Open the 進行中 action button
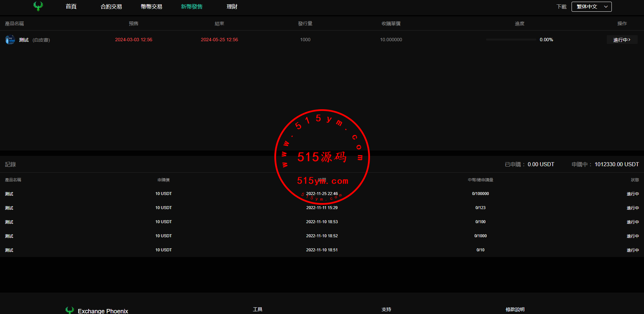The height and width of the screenshot is (314, 644). (x=622, y=40)
